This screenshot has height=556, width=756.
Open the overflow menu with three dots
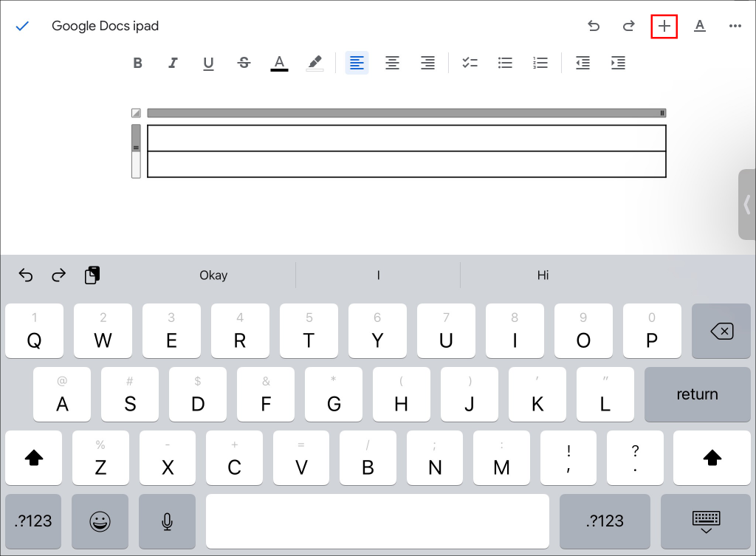point(735,26)
